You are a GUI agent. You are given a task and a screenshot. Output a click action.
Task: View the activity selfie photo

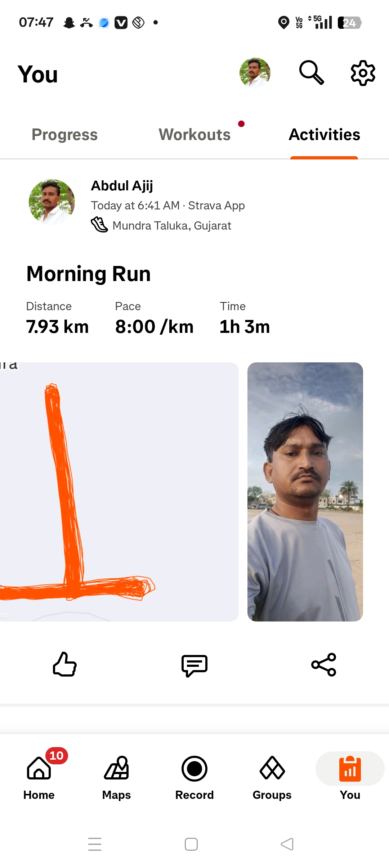pos(305,492)
